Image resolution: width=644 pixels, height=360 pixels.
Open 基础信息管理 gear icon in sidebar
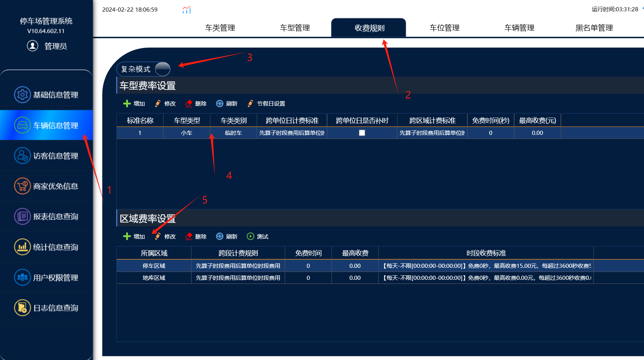tap(22, 95)
